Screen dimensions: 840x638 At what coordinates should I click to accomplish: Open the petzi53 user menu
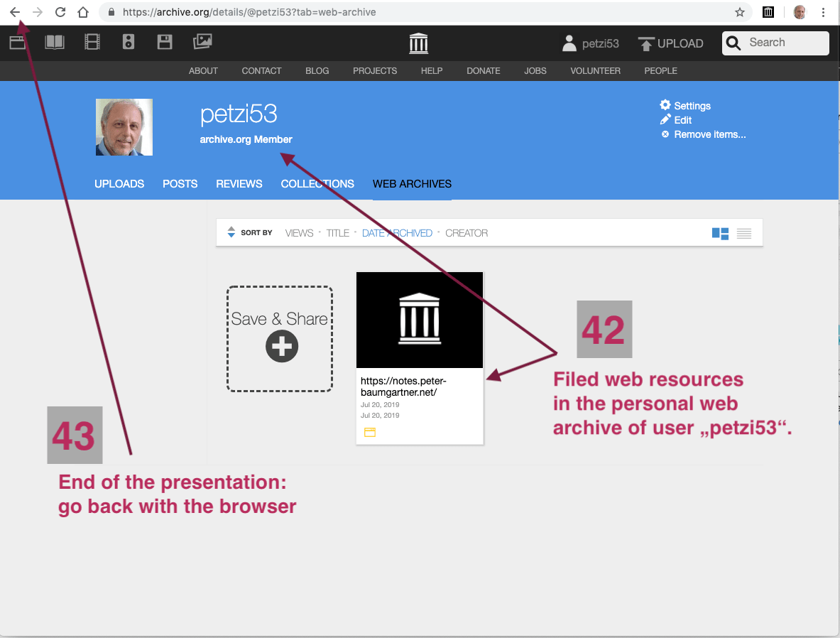coord(590,43)
